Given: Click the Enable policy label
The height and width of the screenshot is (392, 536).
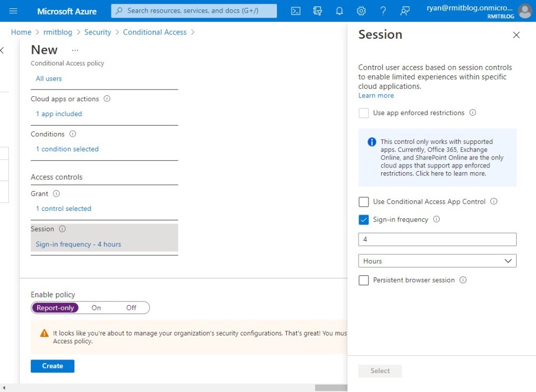Looking at the screenshot, I should (53, 295).
